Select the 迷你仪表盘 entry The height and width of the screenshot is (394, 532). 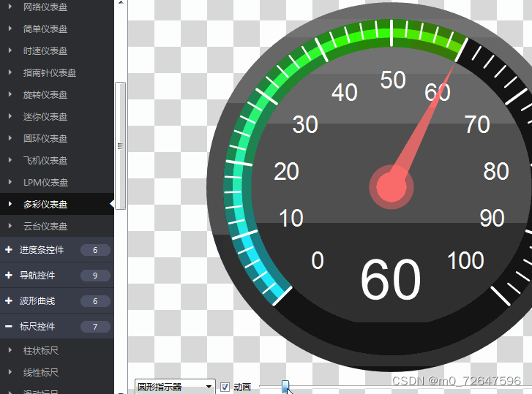tap(57, 116)
